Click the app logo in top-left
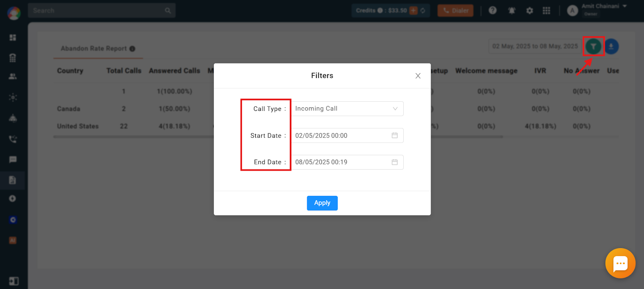644x289 pixels. pos(14,13)
